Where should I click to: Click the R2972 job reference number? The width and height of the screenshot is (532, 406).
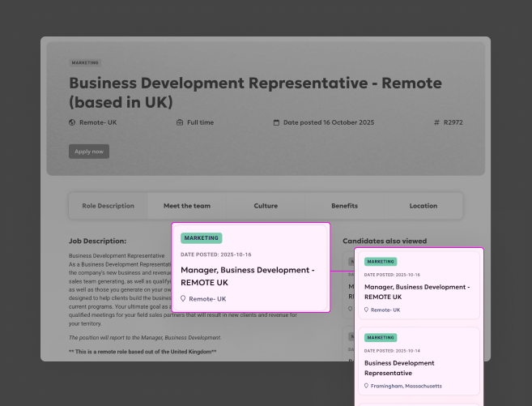[x=453, y=122]
